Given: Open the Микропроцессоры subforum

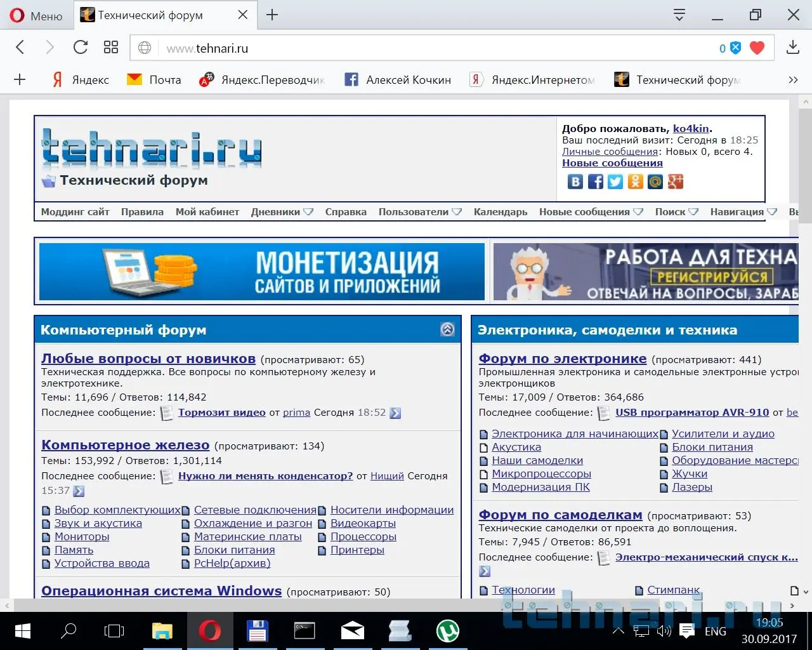Looking at the screenshot, I should (x=541, y=474).
